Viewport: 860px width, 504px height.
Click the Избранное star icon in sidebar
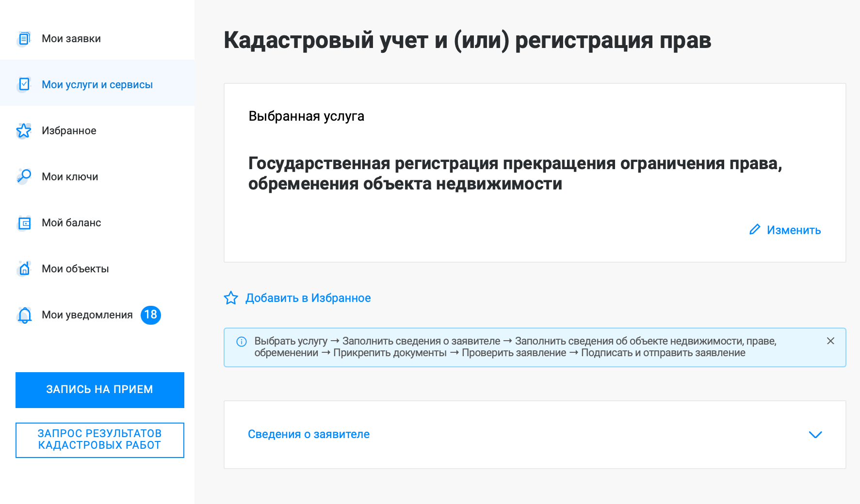[x=24, y=130]
